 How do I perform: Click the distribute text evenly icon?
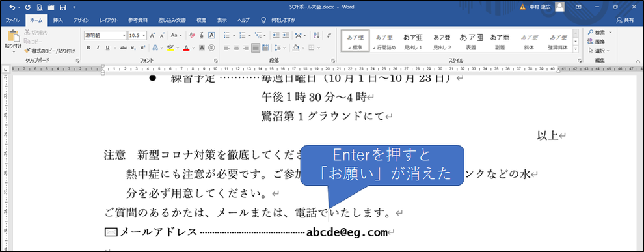click(265, 48)
